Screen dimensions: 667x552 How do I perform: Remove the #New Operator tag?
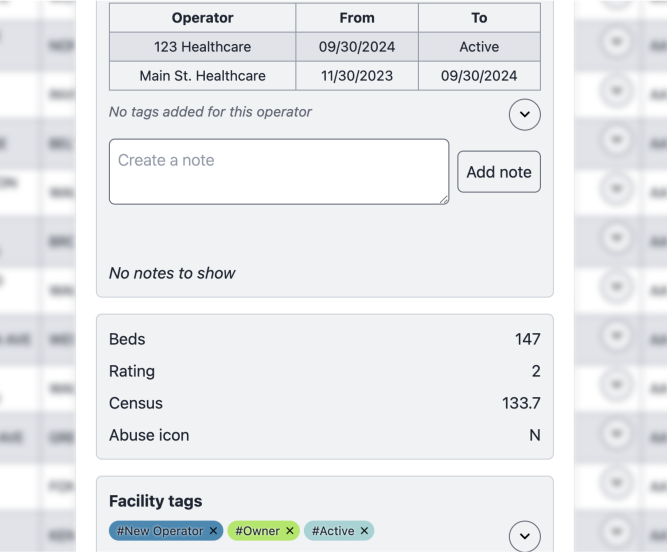click(x=214, y=531)
